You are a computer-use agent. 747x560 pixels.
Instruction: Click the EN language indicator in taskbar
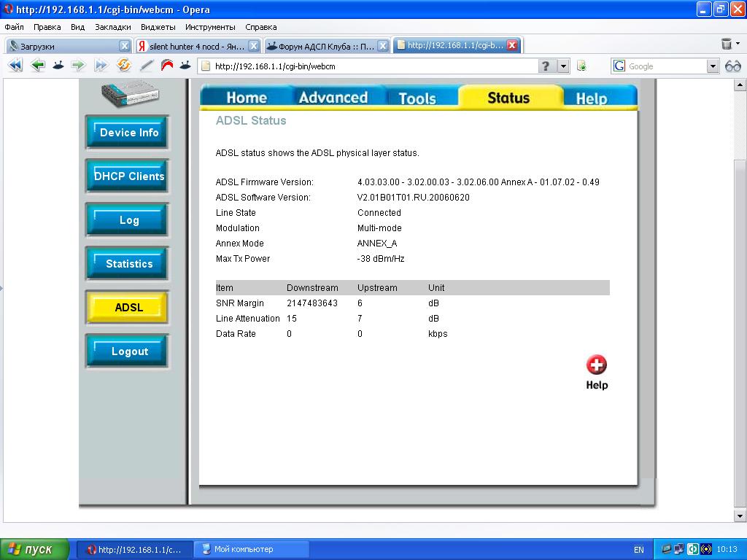(638, 550)
